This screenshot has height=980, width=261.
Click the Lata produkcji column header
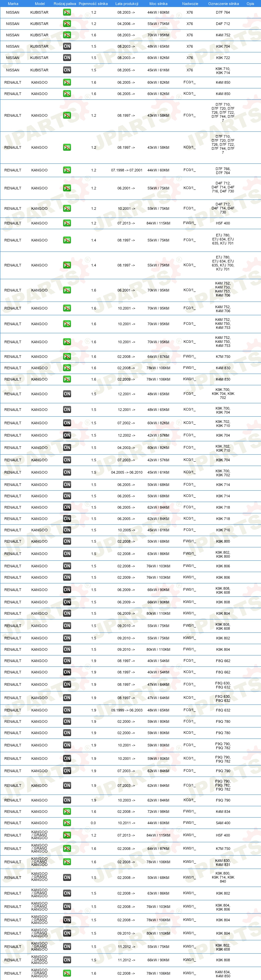(127, 3)
